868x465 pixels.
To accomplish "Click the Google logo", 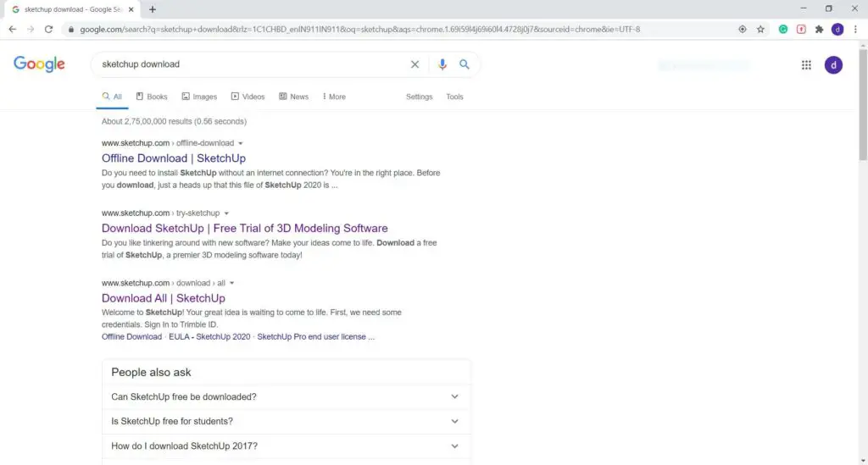I will 39,64.
